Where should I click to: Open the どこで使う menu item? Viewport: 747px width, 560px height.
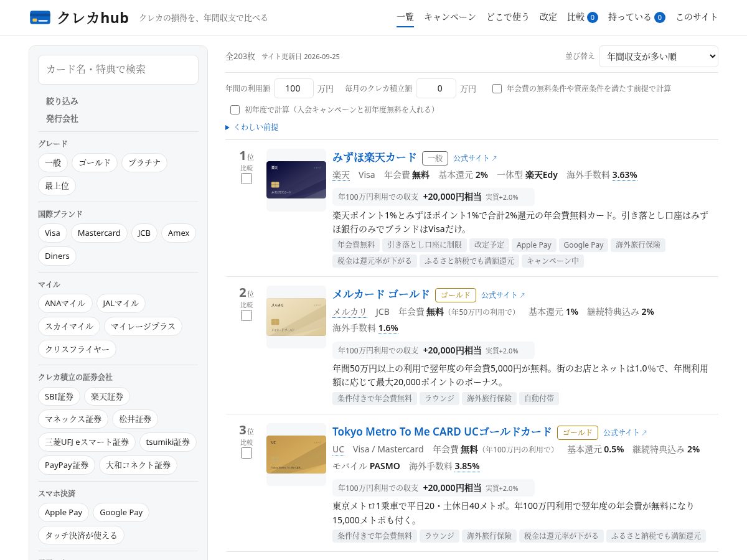click(508, 17)
